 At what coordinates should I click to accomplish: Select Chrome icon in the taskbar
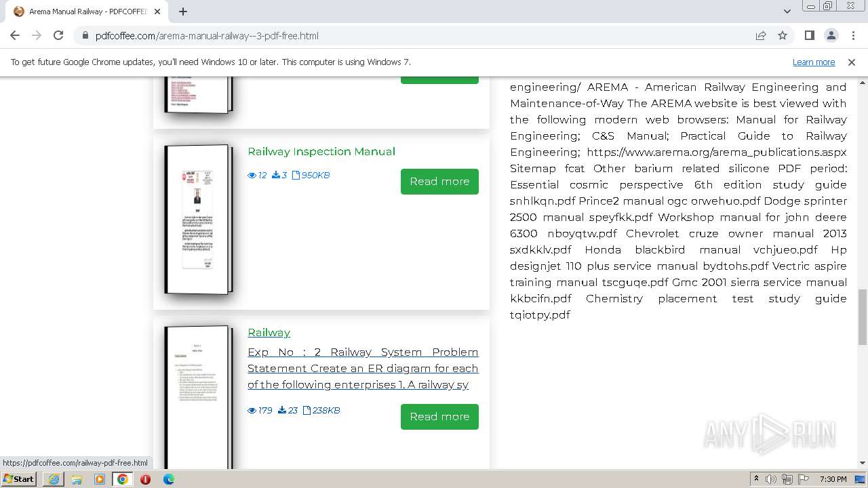click(123, 479)
